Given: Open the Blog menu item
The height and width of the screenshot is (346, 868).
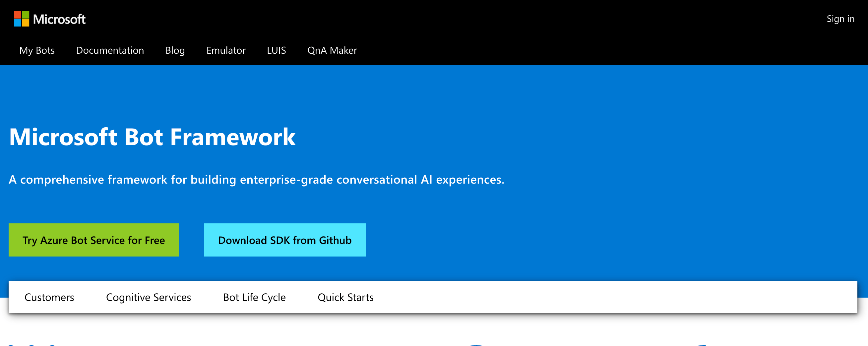Looking at the screenshot, I should click(x=175, y=50).
